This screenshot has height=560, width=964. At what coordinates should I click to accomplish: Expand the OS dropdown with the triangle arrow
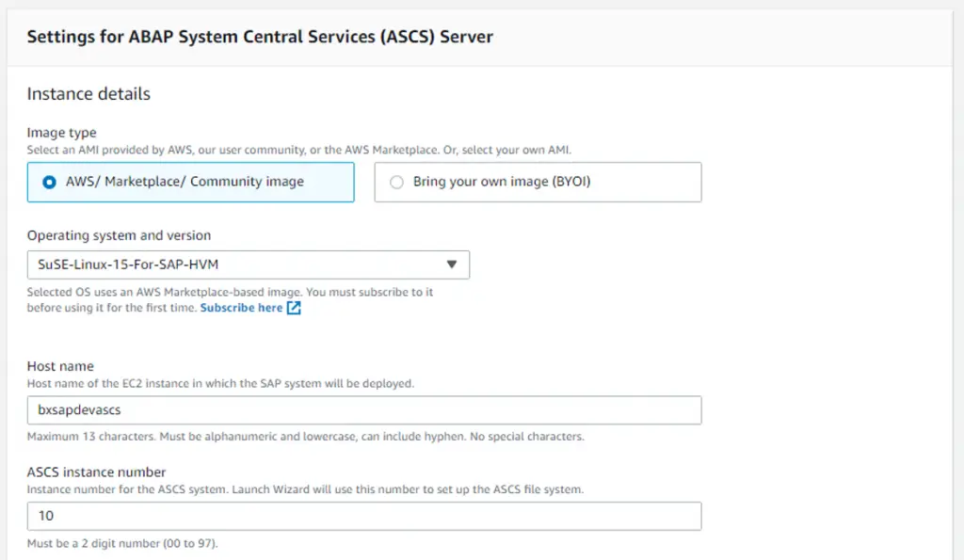tap(452, 264)
